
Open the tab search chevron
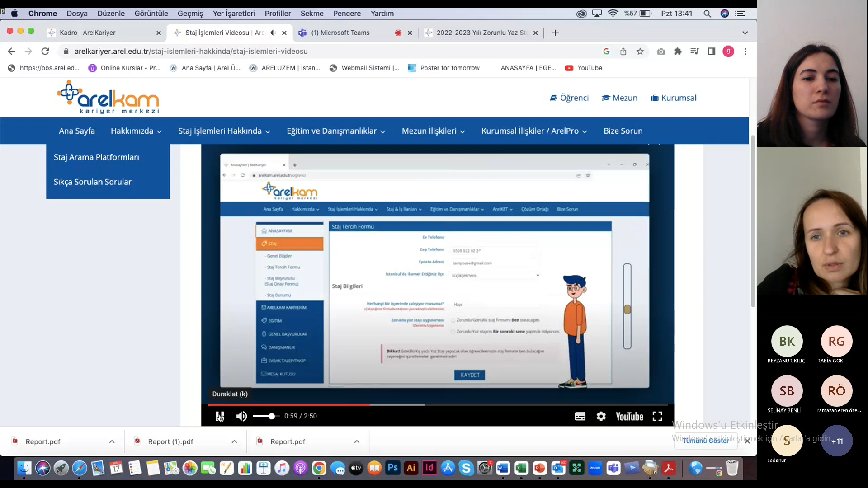tap(745, 33)
